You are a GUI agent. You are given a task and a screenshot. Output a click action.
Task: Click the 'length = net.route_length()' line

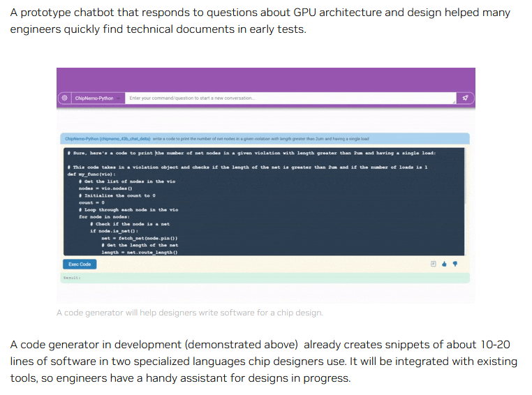(140, 253)
